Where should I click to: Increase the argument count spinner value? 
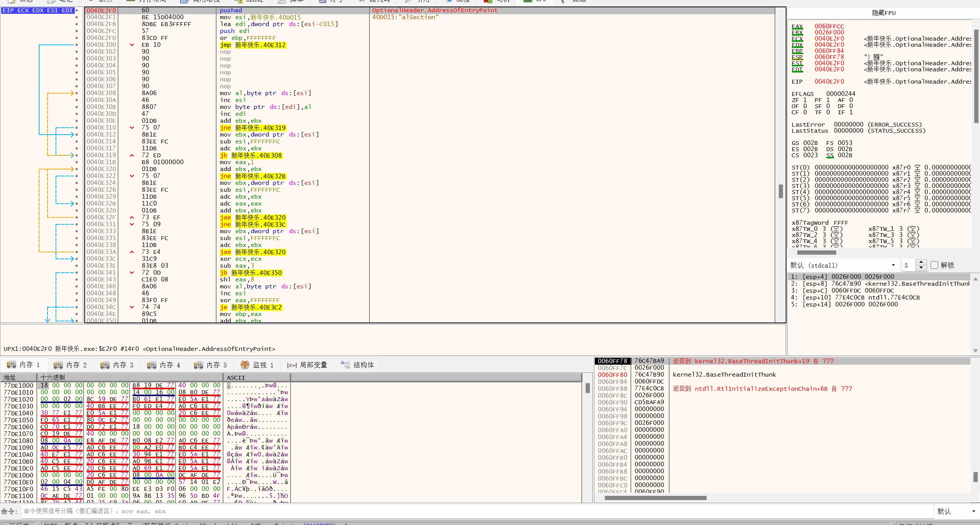tap(921, 262)
